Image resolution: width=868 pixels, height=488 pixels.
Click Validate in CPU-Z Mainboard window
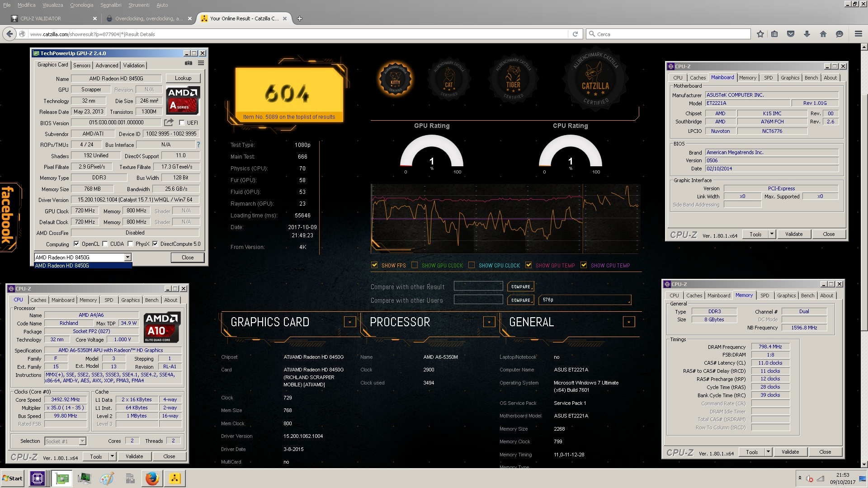794,234
